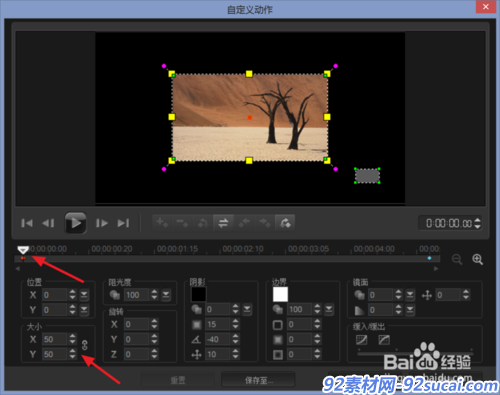Open the position Y slider dropdown
Screen dimensions: 500x395
point(84,310)
